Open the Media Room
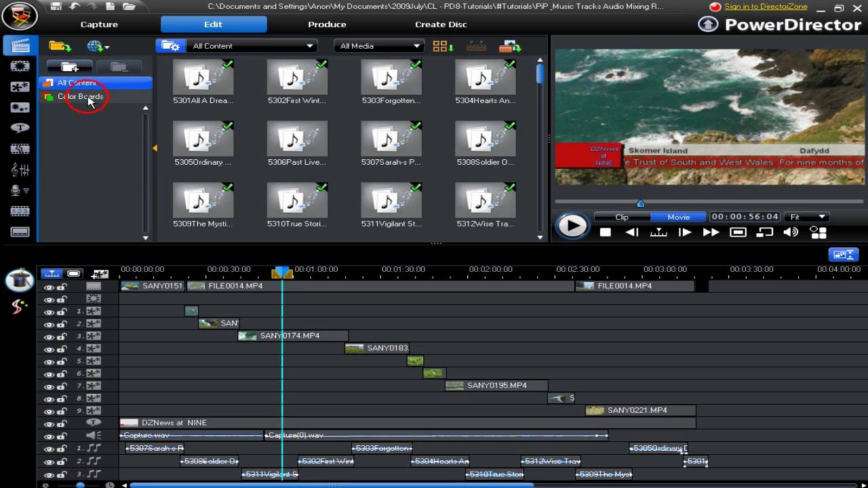 click(x=20, y=45)
